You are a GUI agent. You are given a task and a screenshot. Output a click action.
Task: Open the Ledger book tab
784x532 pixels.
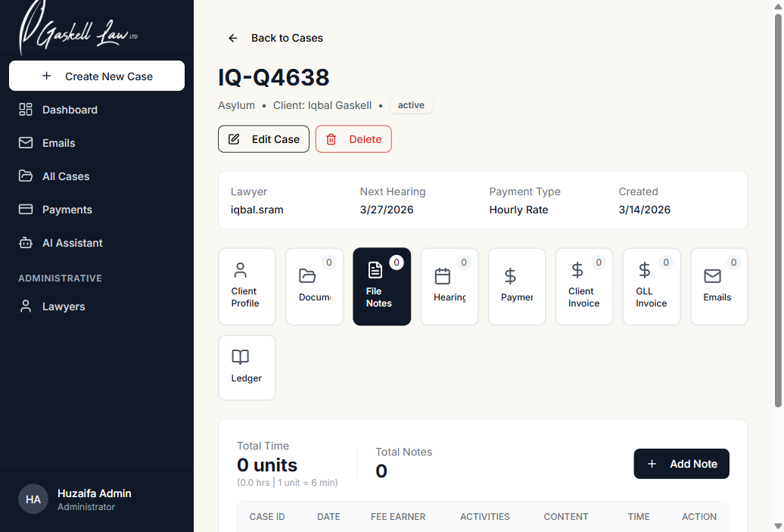[x=247, y=367]
